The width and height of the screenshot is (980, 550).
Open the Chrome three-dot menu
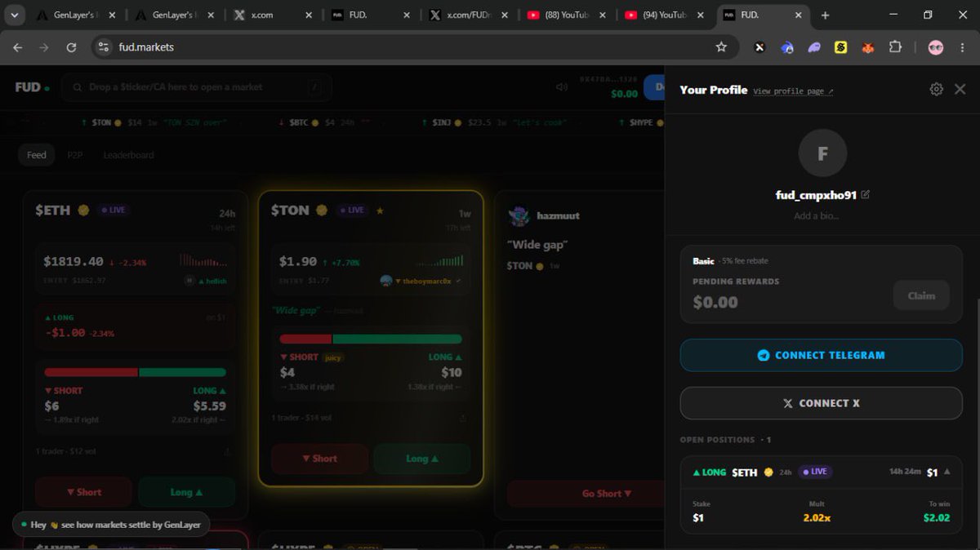pyautogui.click(x=963, y=47)
